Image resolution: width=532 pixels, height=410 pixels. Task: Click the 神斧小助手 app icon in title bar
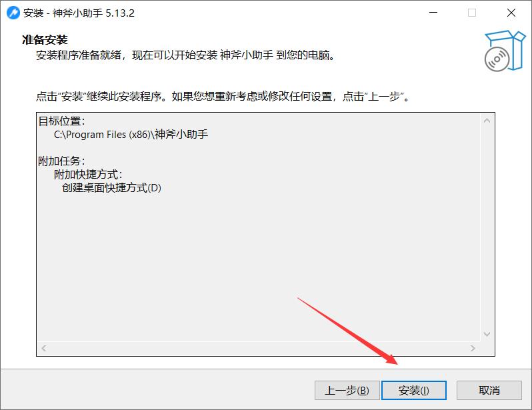click(13, 13)
